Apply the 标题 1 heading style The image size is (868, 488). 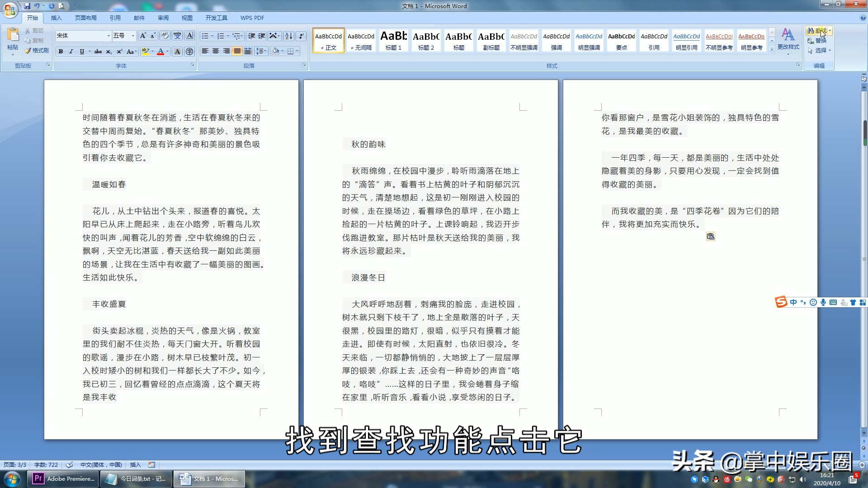(x=393, y=40)
